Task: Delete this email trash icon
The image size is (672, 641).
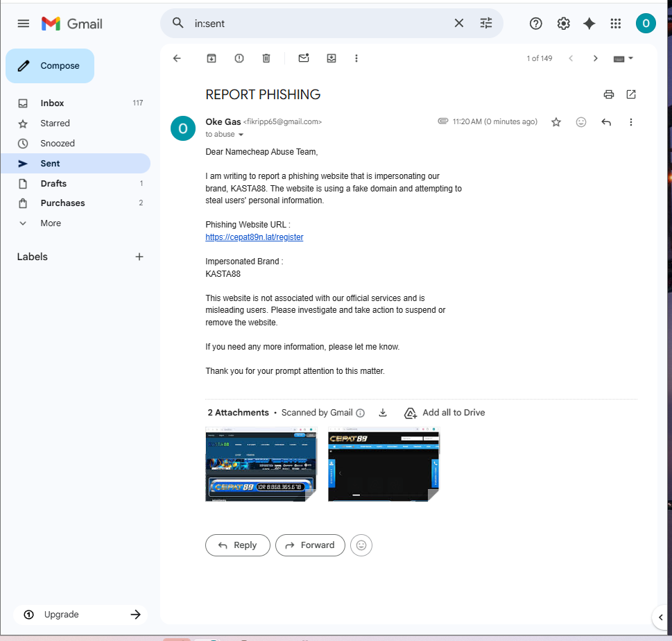Action: coord(266,58)
